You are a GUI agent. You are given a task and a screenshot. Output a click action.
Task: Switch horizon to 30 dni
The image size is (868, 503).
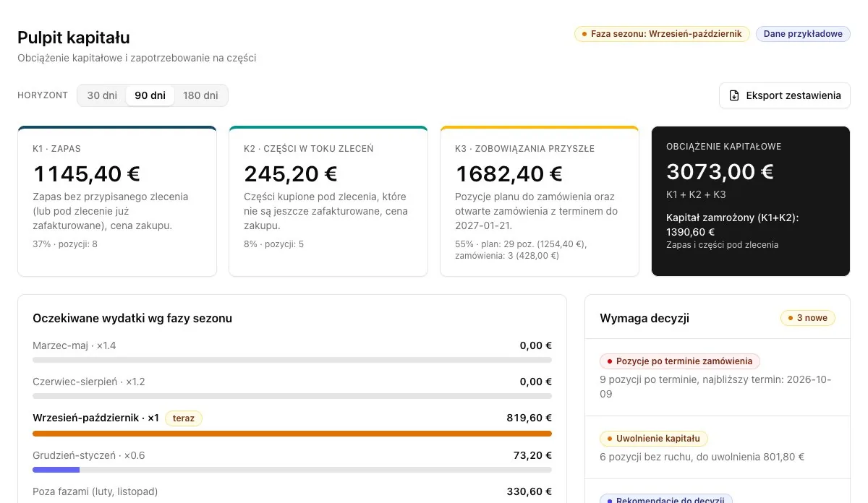pyautogui.click(x=102, y=95)
